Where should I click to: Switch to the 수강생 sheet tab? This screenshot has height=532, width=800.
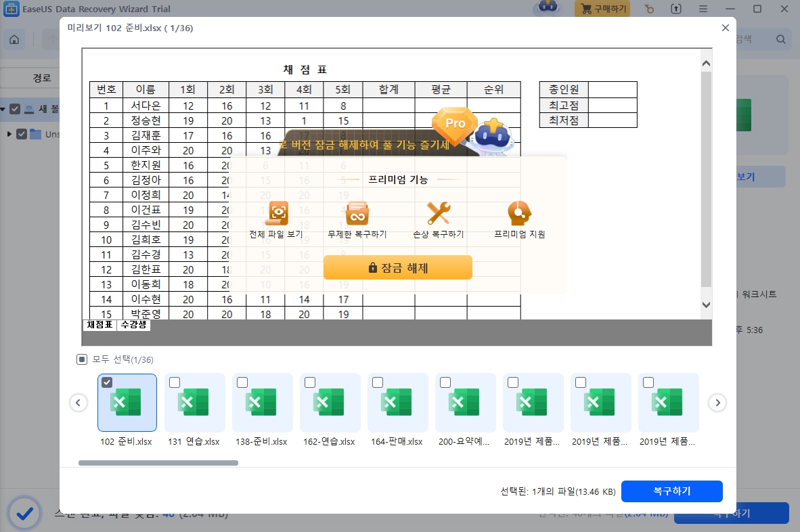click(x=133, y=325)
